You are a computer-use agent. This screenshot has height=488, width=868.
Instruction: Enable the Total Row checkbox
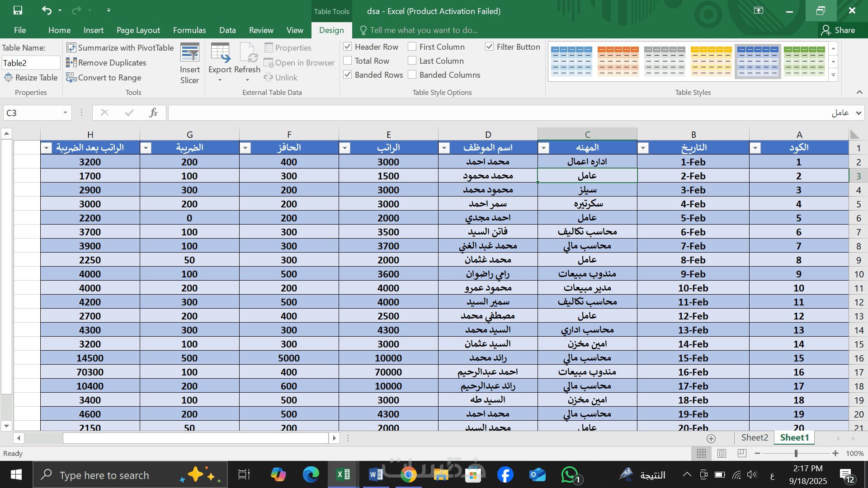[348, 61]
